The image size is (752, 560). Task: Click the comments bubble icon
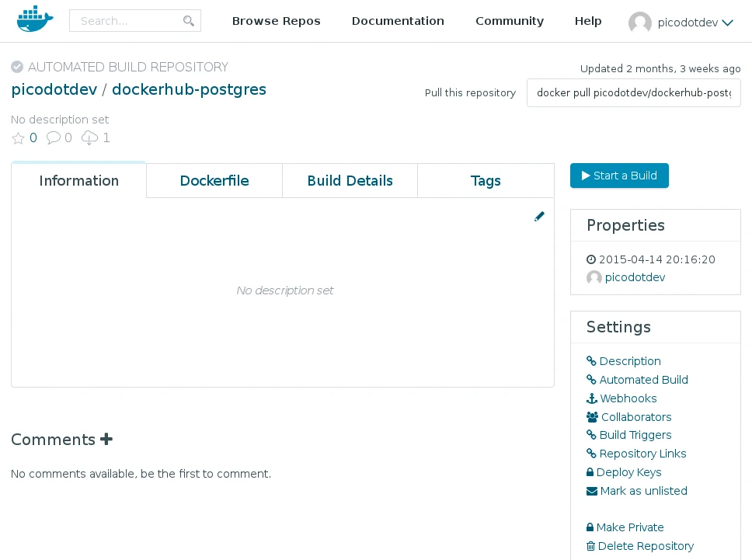tap(53, 138)
